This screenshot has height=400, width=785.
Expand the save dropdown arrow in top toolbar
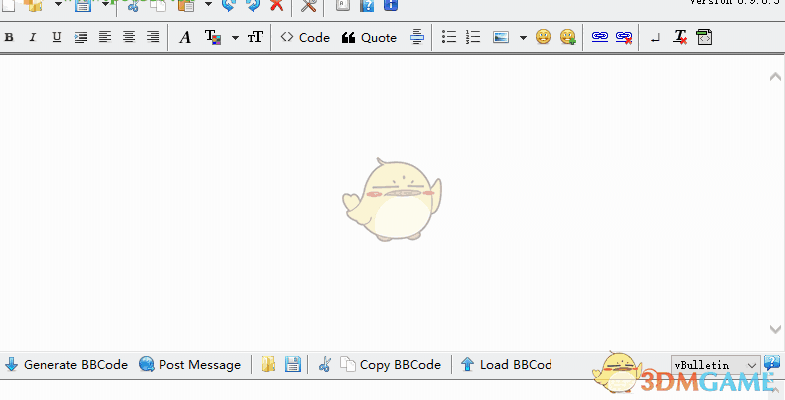[x=106, y=4]
